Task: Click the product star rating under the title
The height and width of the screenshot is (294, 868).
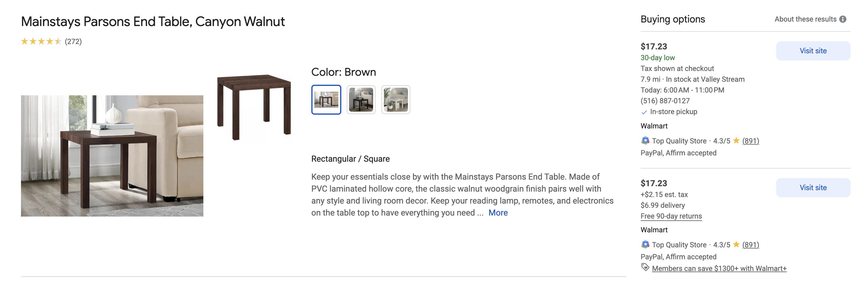Action: pyautogui.click(x=41, y=41)
